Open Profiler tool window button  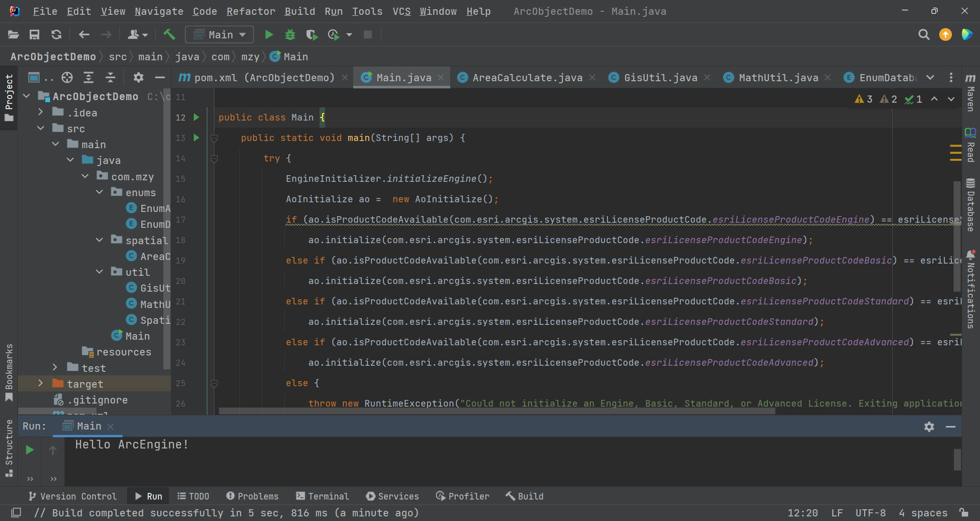[462, 496]
